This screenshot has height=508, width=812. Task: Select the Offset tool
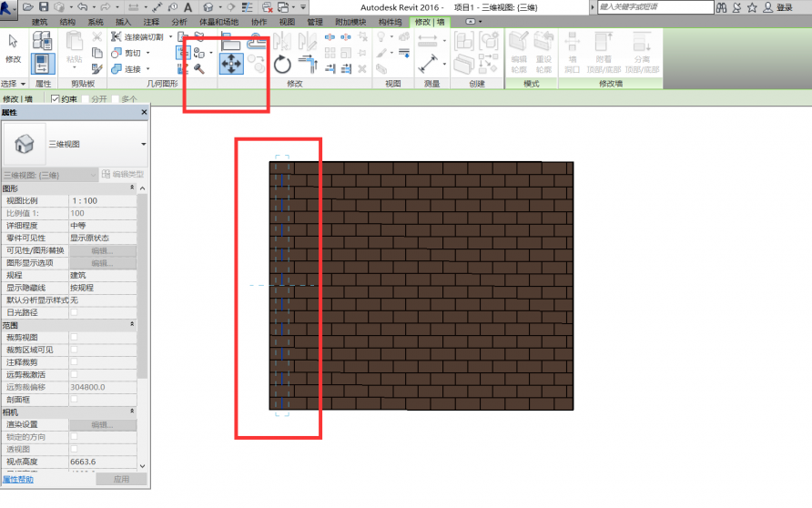point(257,41)
